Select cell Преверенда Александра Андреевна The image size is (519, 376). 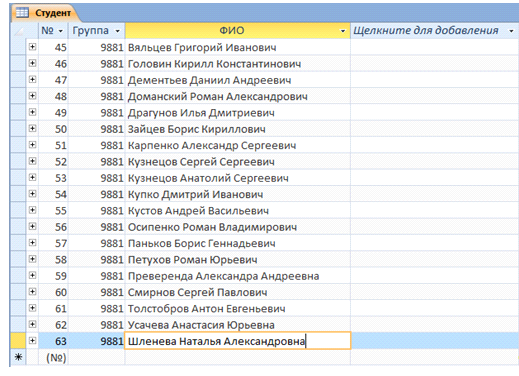[x=238, y=276]
